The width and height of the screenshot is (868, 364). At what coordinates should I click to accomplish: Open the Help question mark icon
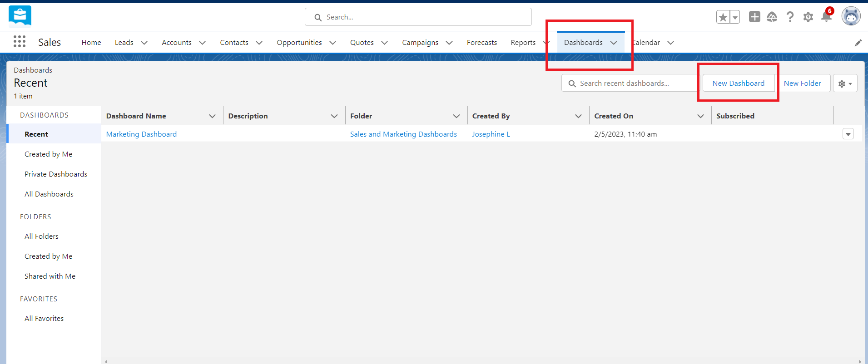click(790, 17)
